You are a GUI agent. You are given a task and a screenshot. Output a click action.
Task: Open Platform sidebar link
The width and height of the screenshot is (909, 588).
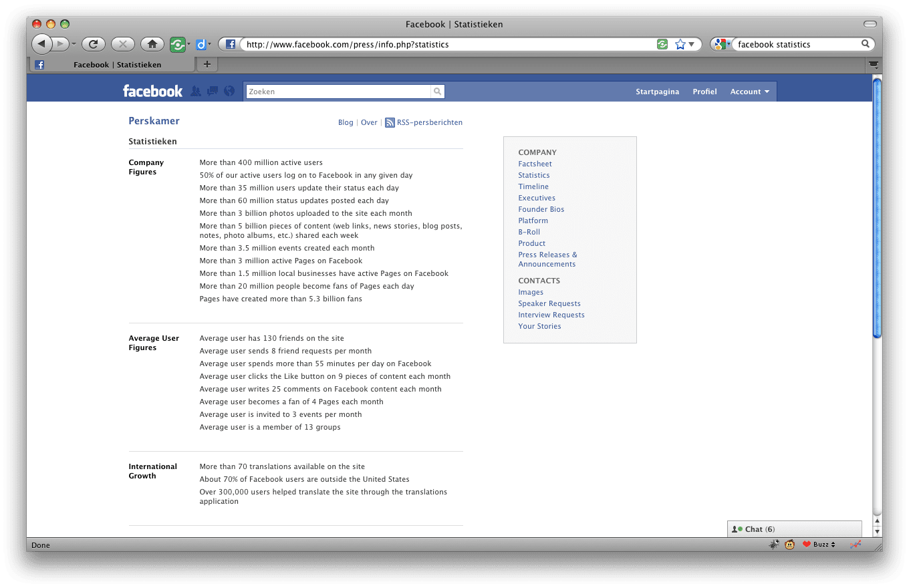(533, 220)
